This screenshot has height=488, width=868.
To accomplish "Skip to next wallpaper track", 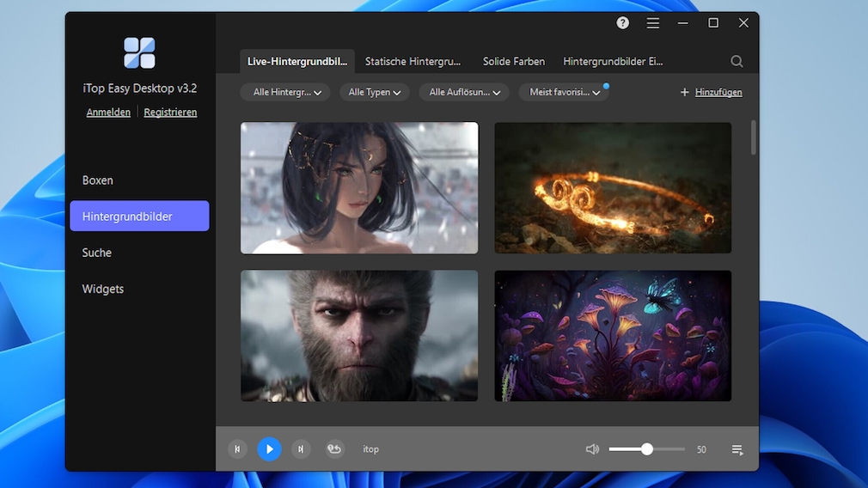I will click(x=301, y=449).
